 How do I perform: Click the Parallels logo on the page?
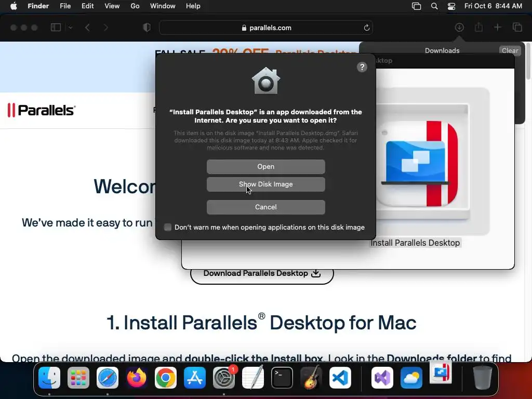tap(42, 110)
